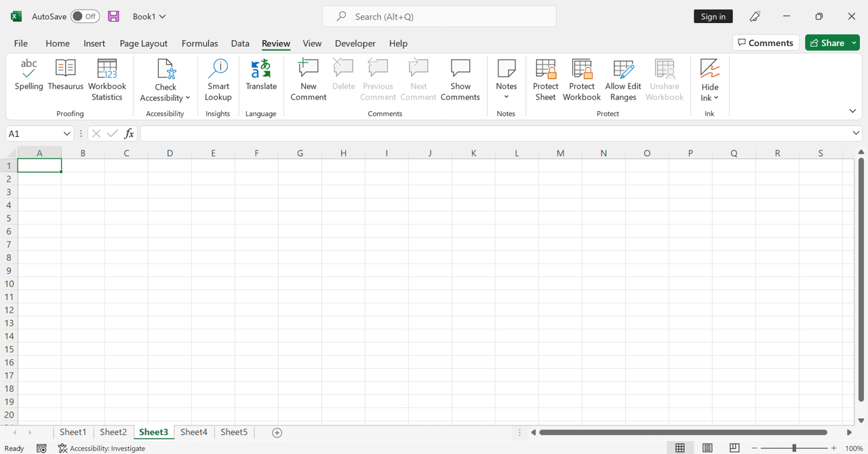Select the Sheet4 tab
Viewport: 868px width, 454px height.
[x=193, y=432]
